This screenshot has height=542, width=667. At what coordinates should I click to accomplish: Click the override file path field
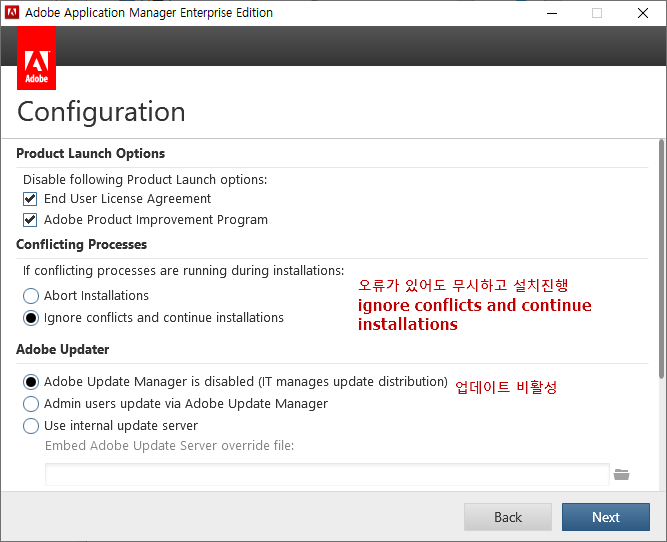[327, 474]
